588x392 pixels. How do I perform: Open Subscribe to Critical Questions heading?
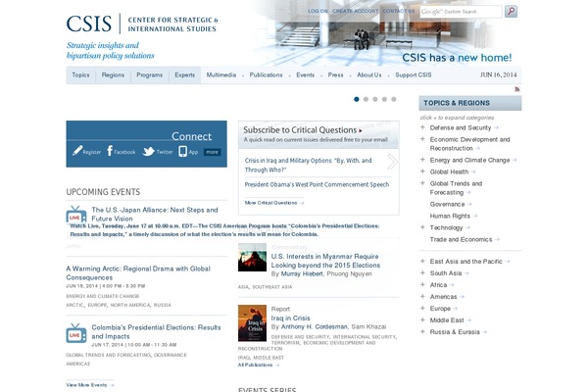pyautogui.click(x=302, y=129)
